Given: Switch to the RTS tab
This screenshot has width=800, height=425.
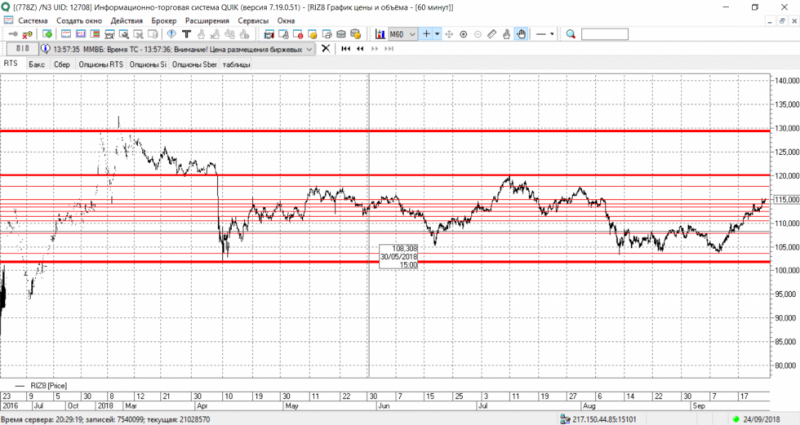Looking at the screenshot, I should tap(11, 64).
